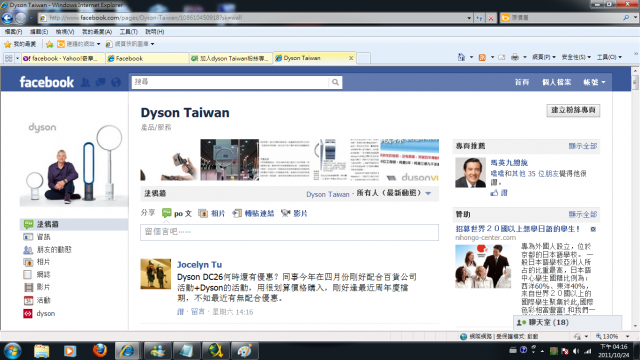This screenshot has height=360, width=640.
Task: Click the volume icon in system tray
Action: tap(576, 351)
